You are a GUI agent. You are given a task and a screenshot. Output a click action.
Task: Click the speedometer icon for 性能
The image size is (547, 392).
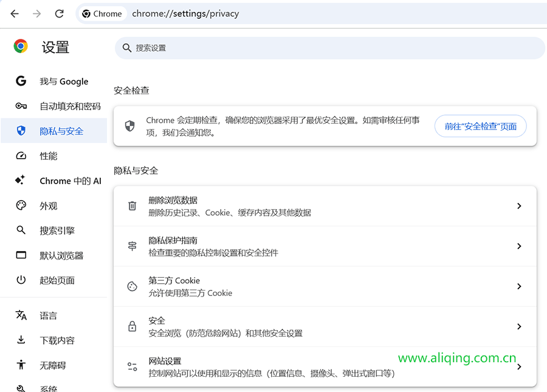tap(21, 156)
